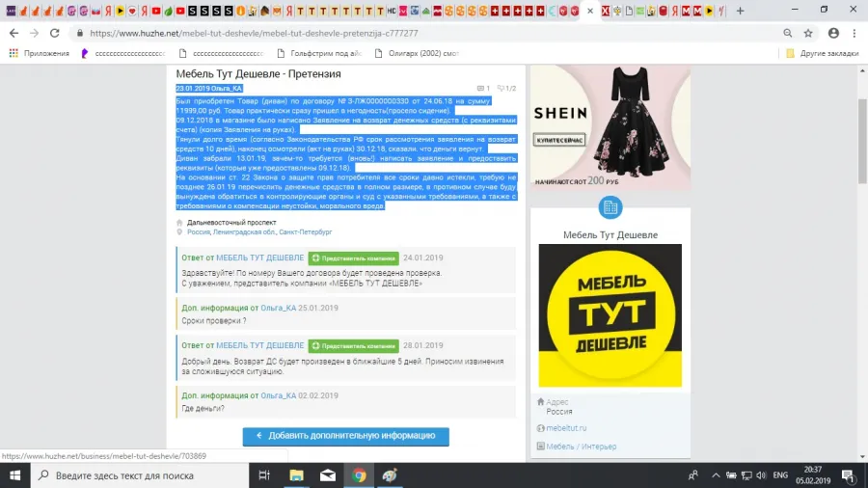Click the padlock site security icon

80,33
